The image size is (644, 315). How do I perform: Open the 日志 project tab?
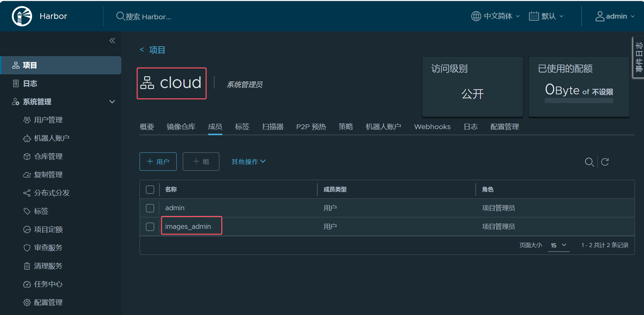tap(471, 127)
